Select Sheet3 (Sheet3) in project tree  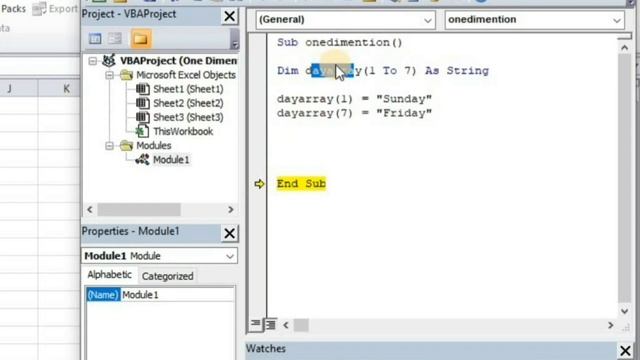click(x=188, y=118)
